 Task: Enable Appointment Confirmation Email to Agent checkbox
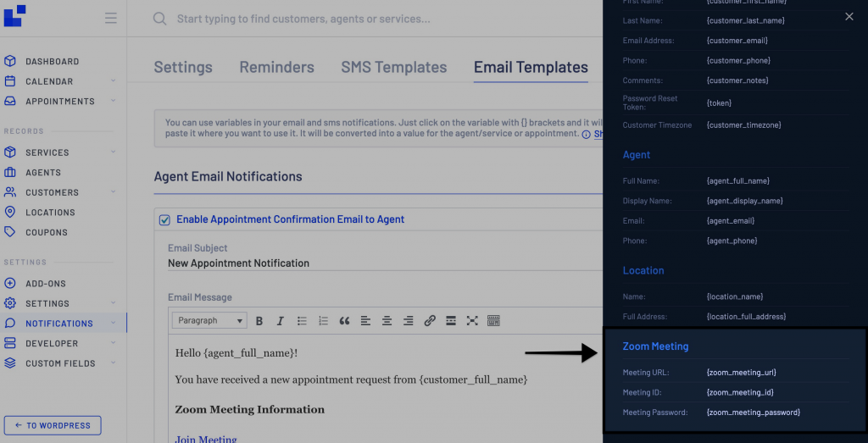164,220
